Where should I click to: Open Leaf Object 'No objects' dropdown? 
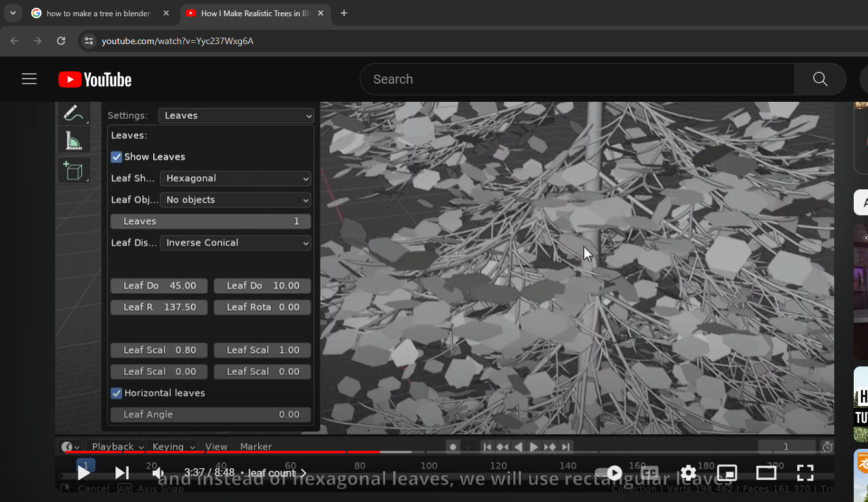pyautogui.click(x=235, y=200)
